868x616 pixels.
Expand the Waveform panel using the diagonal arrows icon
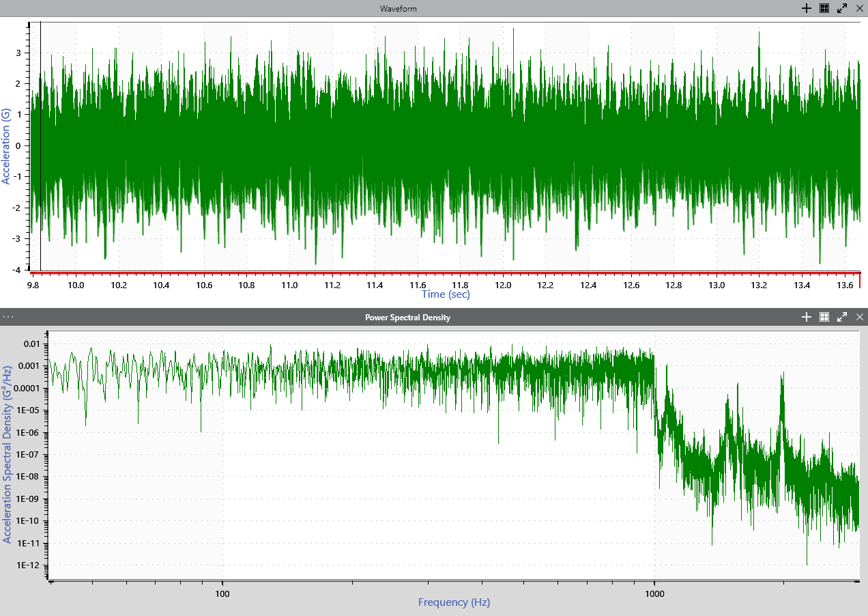[841, 9]
